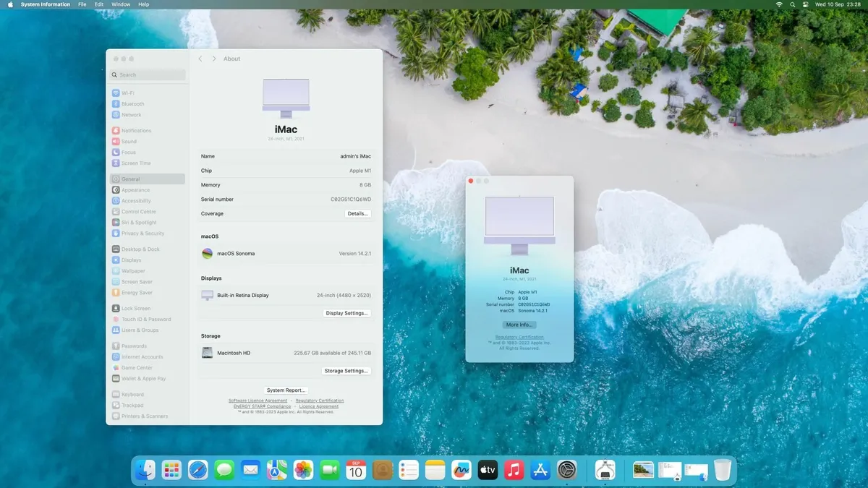Open Bluetooth settings in the sidebar
868x488 pixels.
pos(148,104)
